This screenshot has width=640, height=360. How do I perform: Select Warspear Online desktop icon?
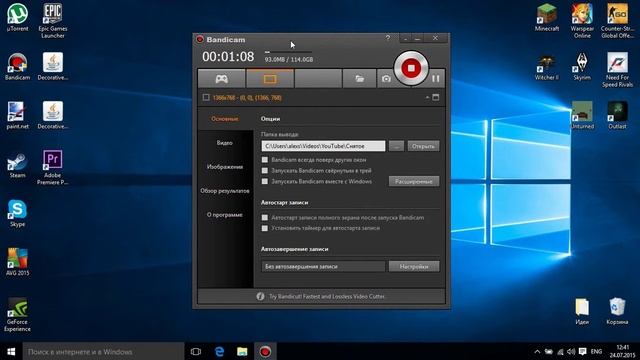coord(582,20)
